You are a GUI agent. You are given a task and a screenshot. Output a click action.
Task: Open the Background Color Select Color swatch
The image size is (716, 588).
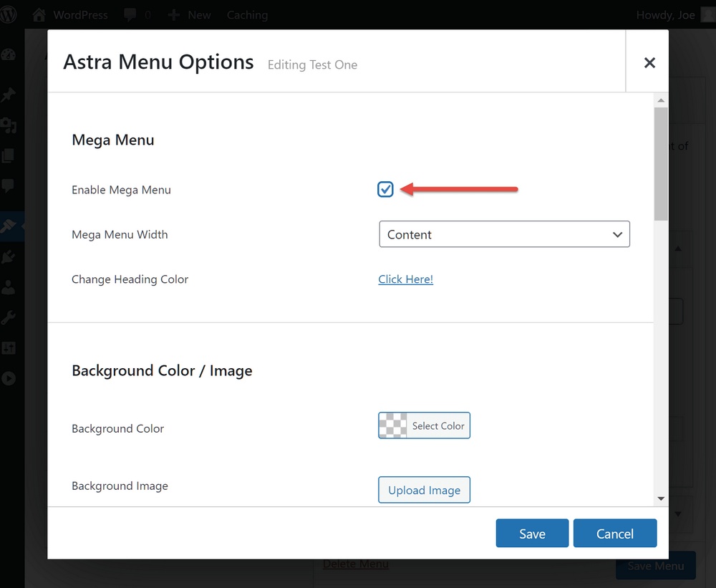424,425
